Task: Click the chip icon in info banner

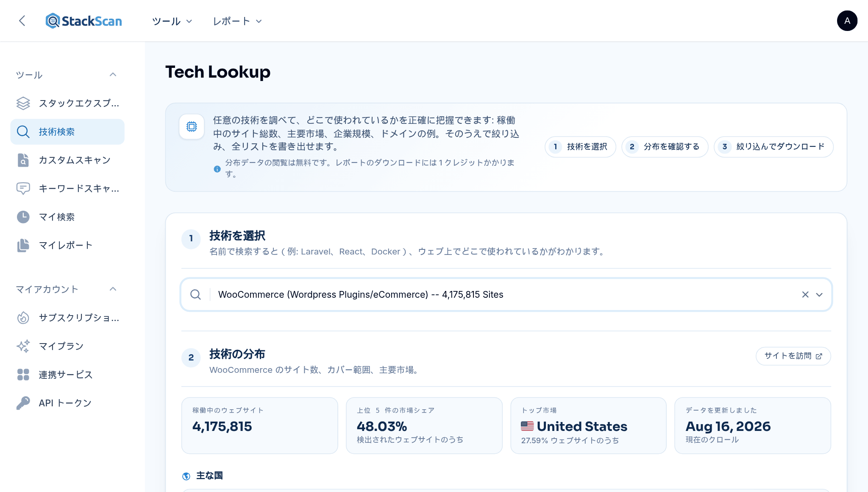Action: tap(192, 126)
